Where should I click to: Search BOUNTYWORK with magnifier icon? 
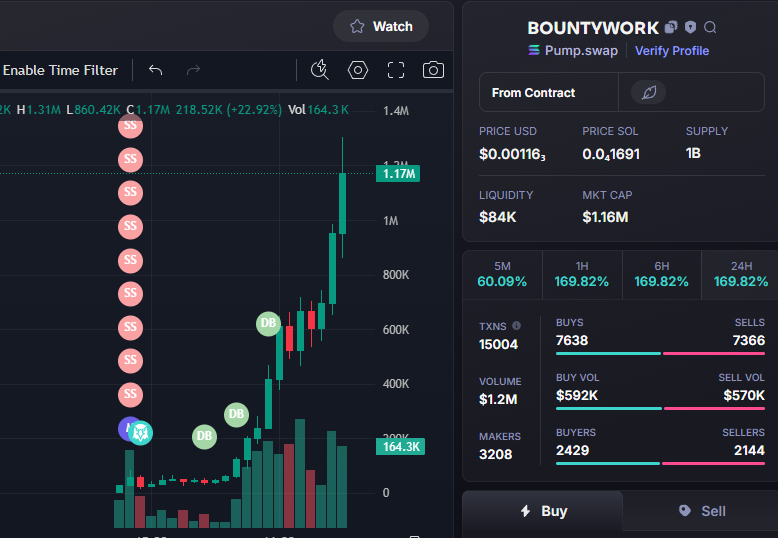710,27
